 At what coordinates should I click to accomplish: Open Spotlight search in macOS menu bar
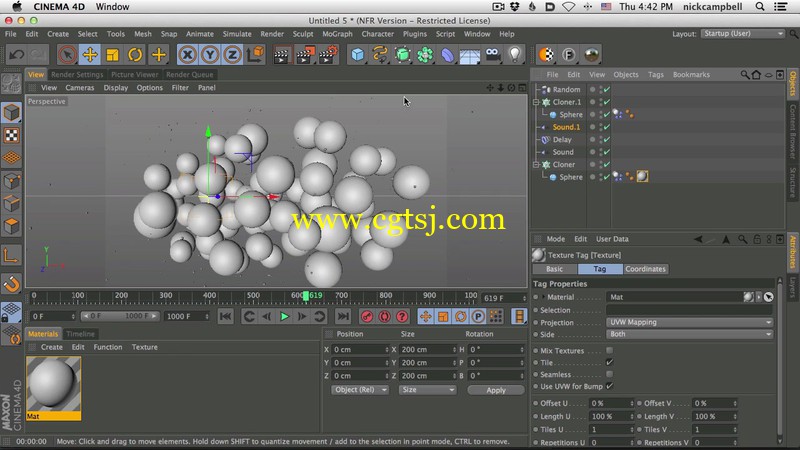[760, 7]
